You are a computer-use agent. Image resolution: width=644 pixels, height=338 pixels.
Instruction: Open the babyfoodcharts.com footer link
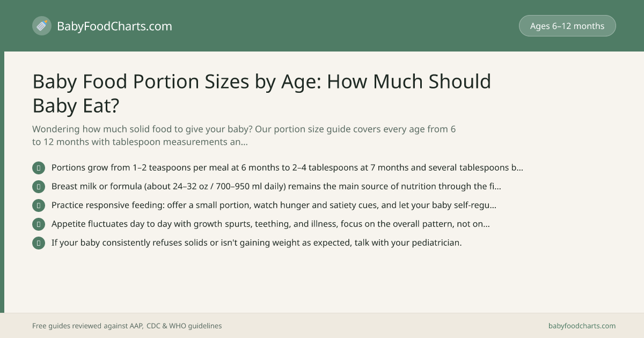582,326
